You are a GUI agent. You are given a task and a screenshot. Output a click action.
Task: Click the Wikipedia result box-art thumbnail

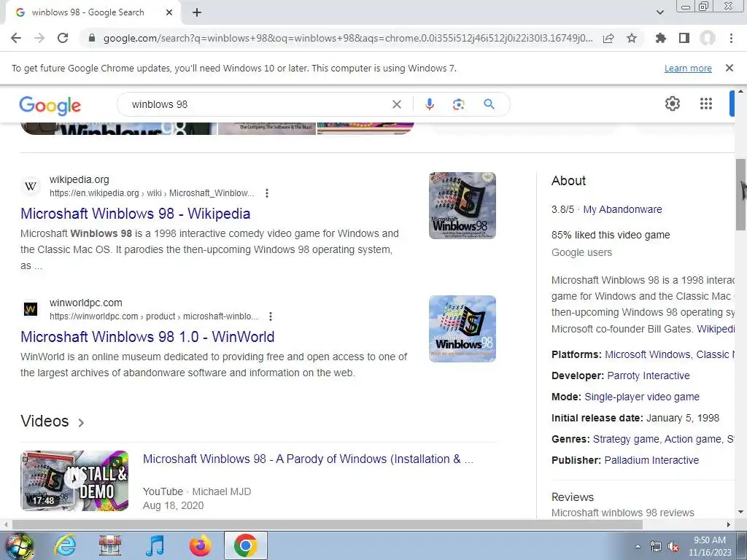pos(462,205)
